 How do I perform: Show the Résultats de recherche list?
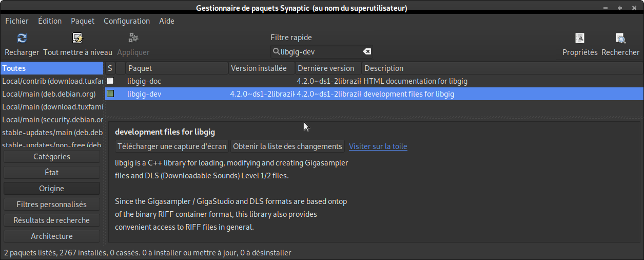pos(52,220)
